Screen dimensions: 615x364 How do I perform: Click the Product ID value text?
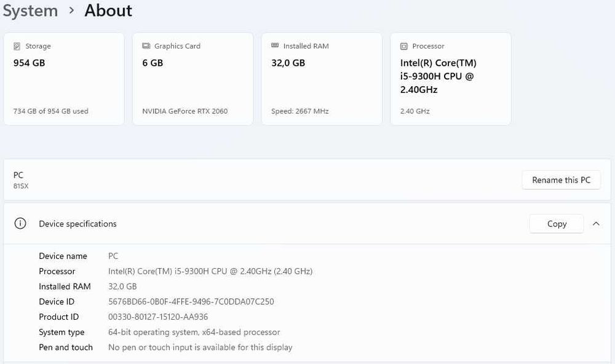(158, 317)
